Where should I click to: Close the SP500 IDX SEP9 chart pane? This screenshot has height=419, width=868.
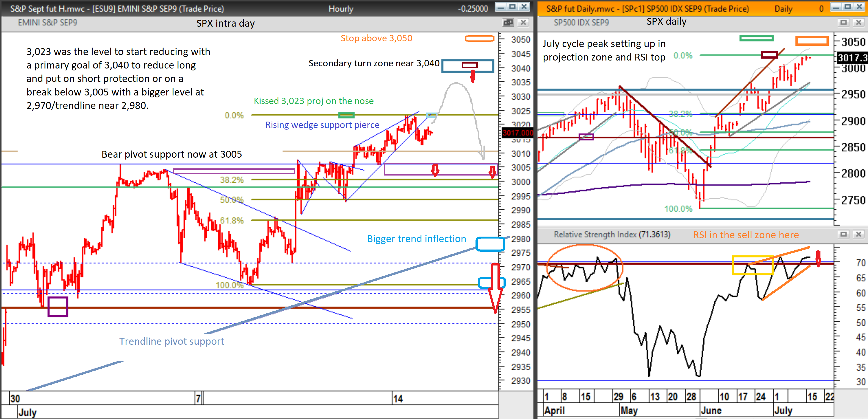click(x=859, y=23)
